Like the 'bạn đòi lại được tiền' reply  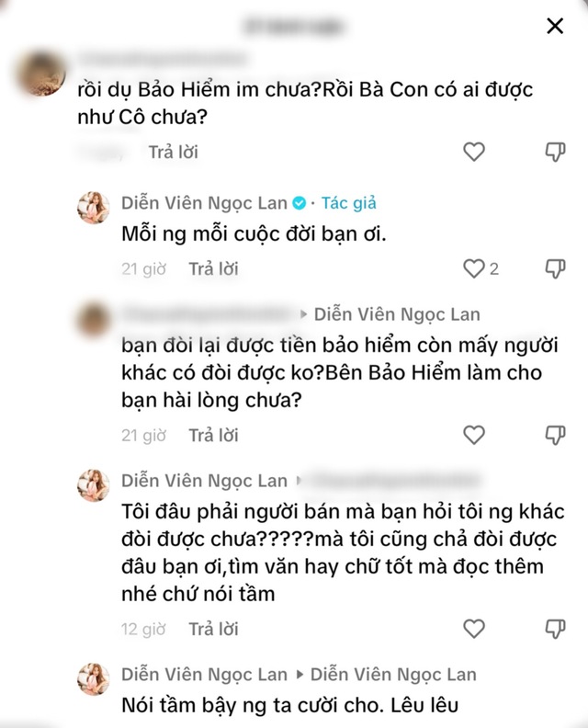[x=474, y=435]
